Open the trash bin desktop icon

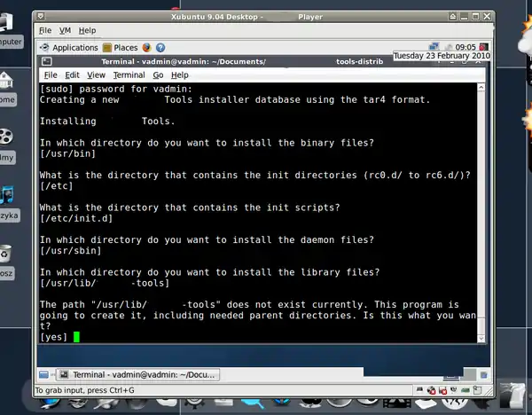[7, 254]
